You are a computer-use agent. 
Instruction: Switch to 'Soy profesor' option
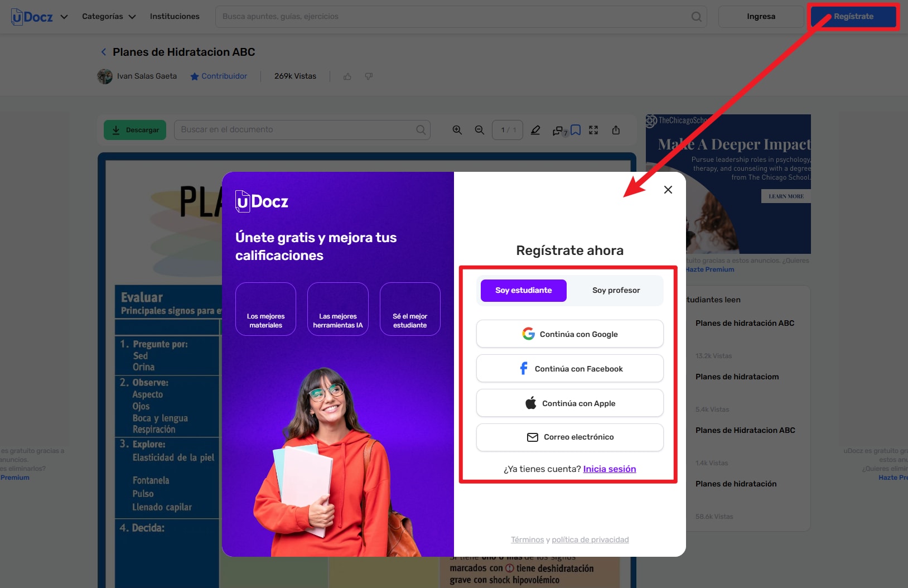click(616, 290)
